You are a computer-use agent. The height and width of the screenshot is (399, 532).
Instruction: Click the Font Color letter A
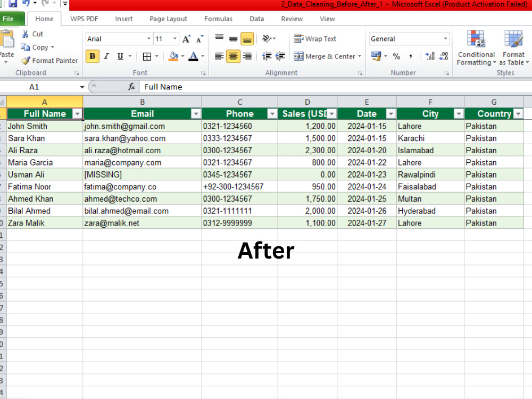(193, 56)
